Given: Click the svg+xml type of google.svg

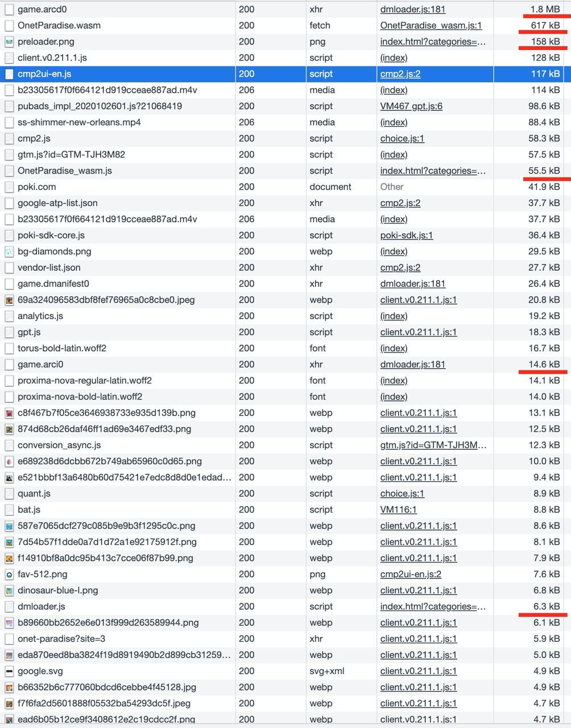Looking at the screenshot, I should pos(327,671).
